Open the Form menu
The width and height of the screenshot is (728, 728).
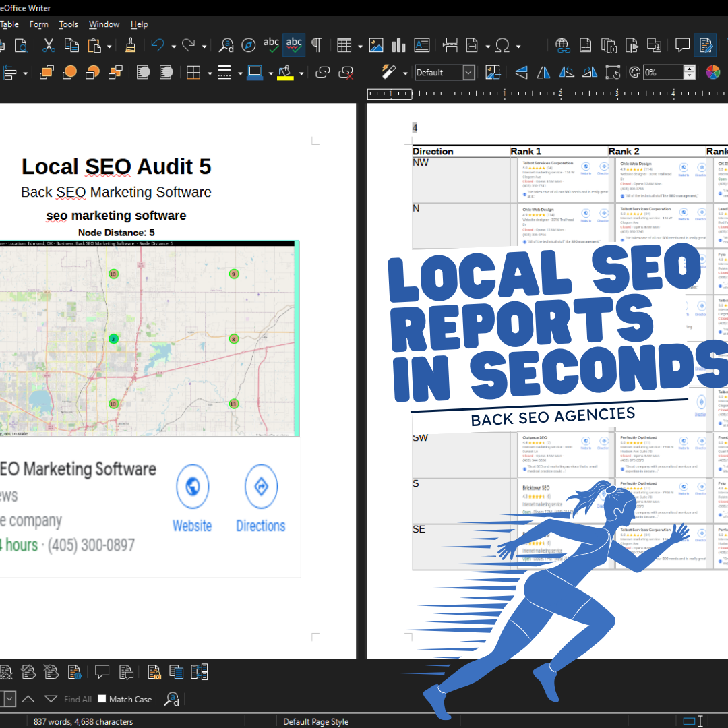point(38,24)
